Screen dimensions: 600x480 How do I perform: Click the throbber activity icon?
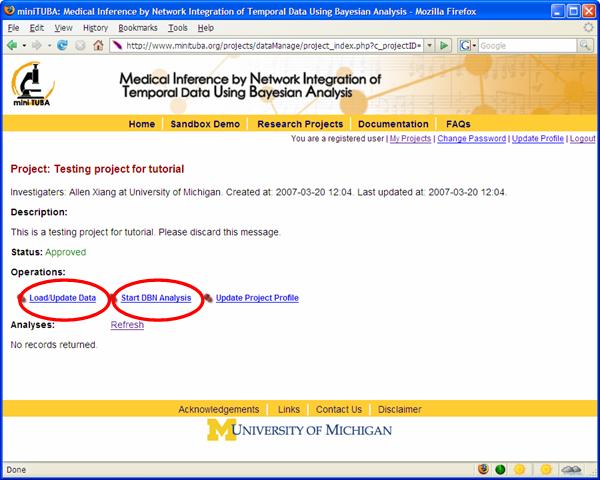[x=588, y=28]
